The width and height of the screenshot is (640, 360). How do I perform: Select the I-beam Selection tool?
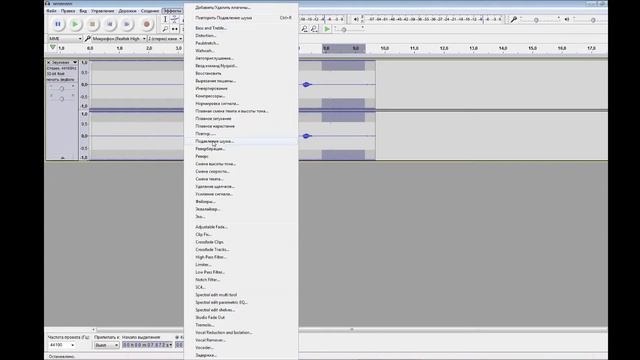click(165, 19)
